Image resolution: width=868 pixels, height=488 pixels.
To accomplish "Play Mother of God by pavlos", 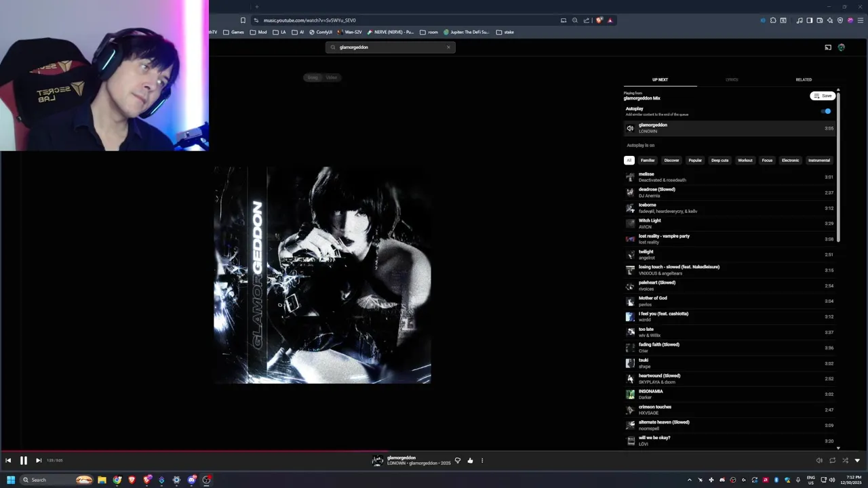I will (730, 301).
